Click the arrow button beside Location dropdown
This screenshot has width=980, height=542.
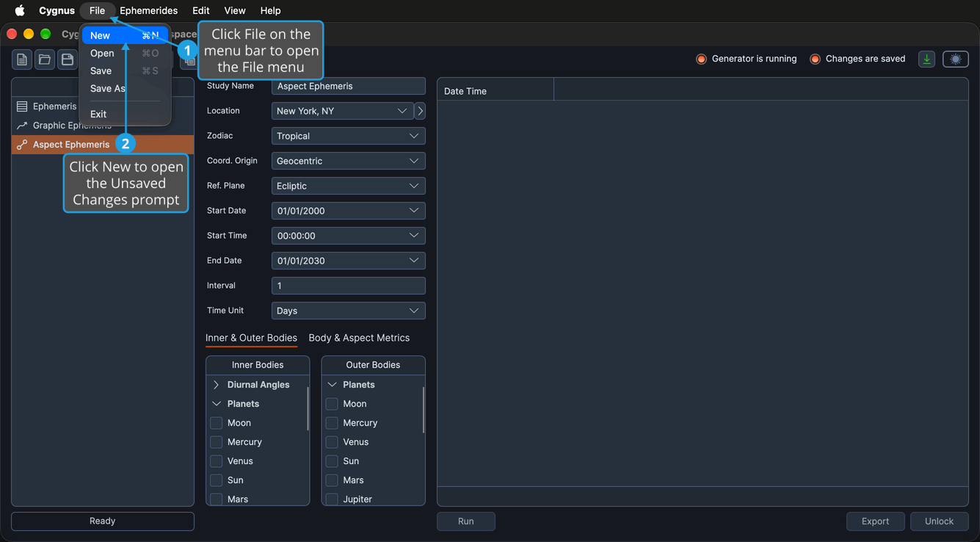click(420, 111)
